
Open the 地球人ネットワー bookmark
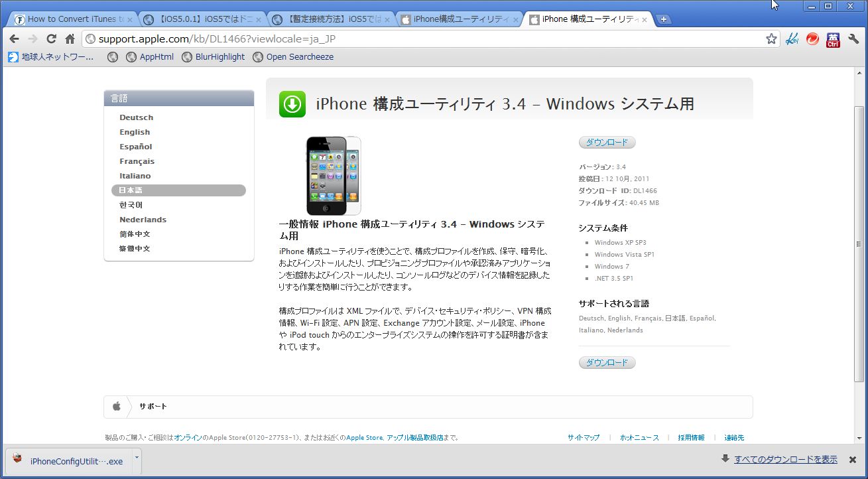point(51,57)
